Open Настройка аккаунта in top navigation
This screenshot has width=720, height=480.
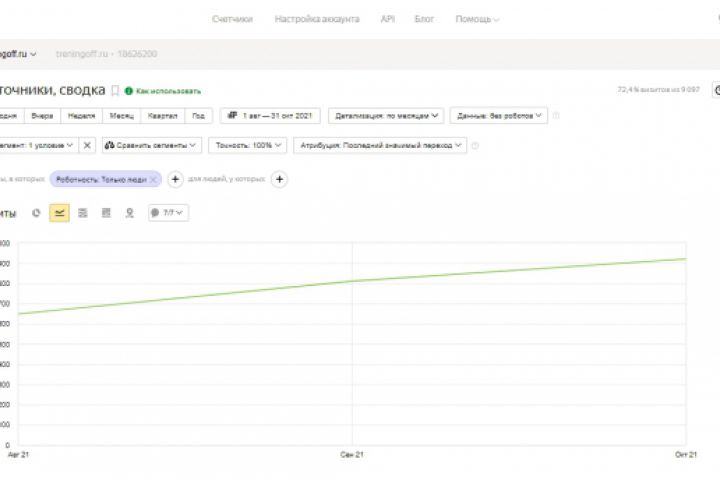click(317, 19)
